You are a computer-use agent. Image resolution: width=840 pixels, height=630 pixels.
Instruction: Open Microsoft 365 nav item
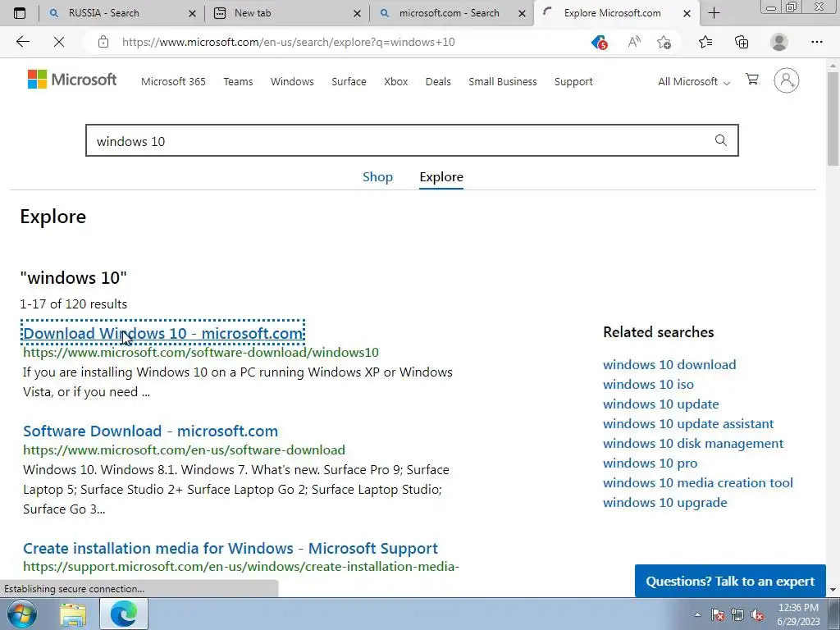point(174,81)
